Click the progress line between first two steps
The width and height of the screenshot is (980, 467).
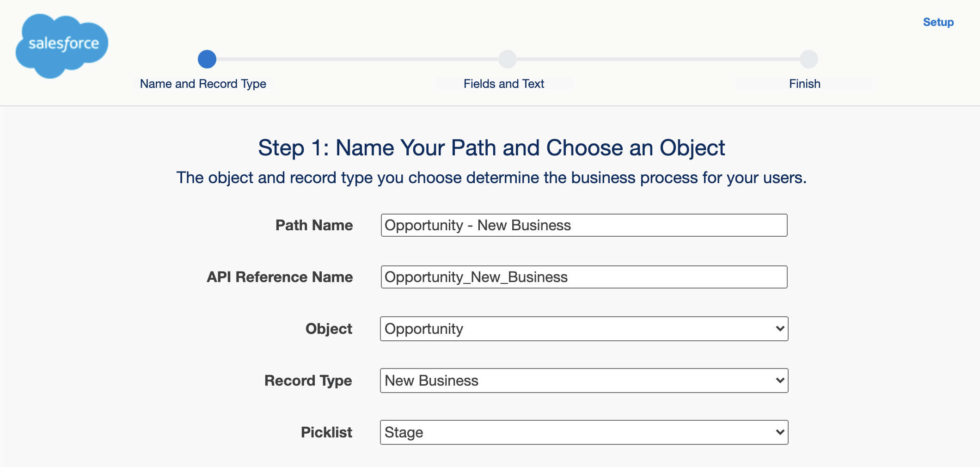tap(357, 59)
